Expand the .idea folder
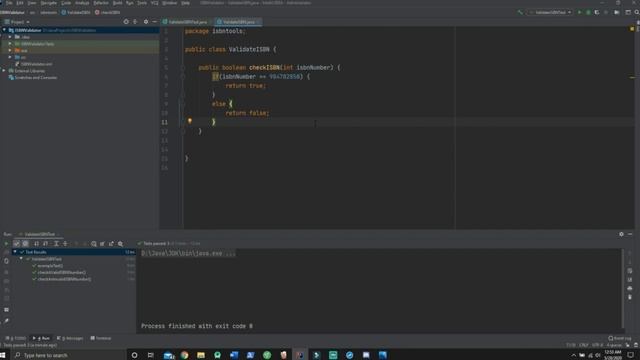This screenshot has width=640, height=360. 10,37
